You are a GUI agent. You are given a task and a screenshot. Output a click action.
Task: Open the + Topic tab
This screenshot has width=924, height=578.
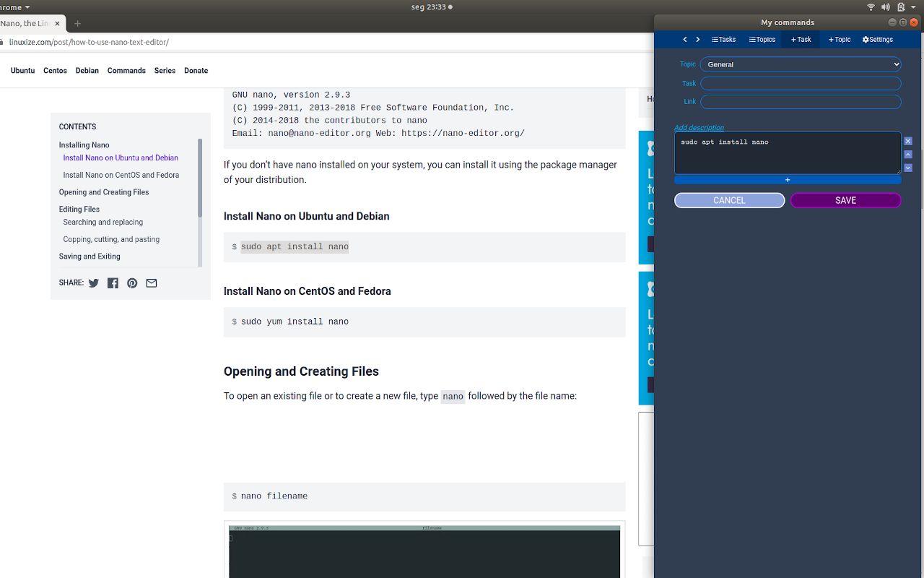click(840, 40)
